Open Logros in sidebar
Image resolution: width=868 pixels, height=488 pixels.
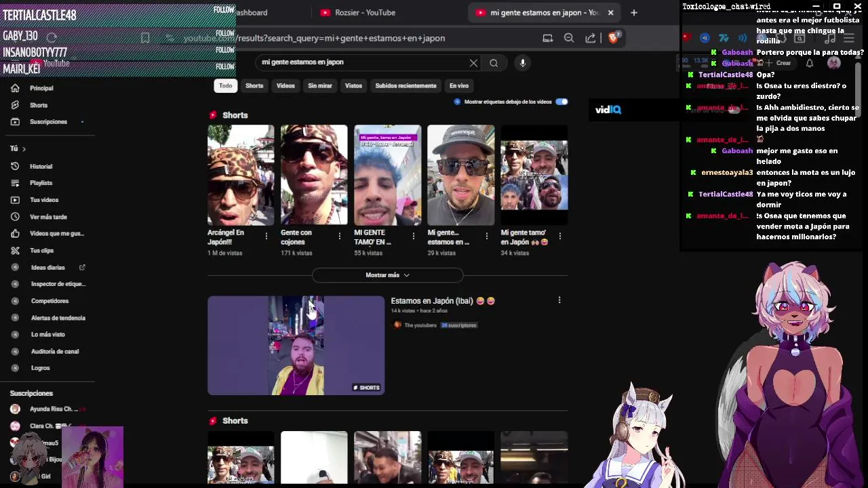[x=40, y=368]
